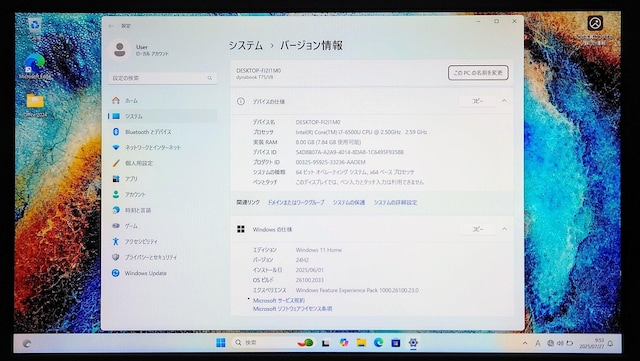Screen dimensions: 640x361
Task: Open the clock showing 9:53 in the taskbar
Action: pos(591,343)
